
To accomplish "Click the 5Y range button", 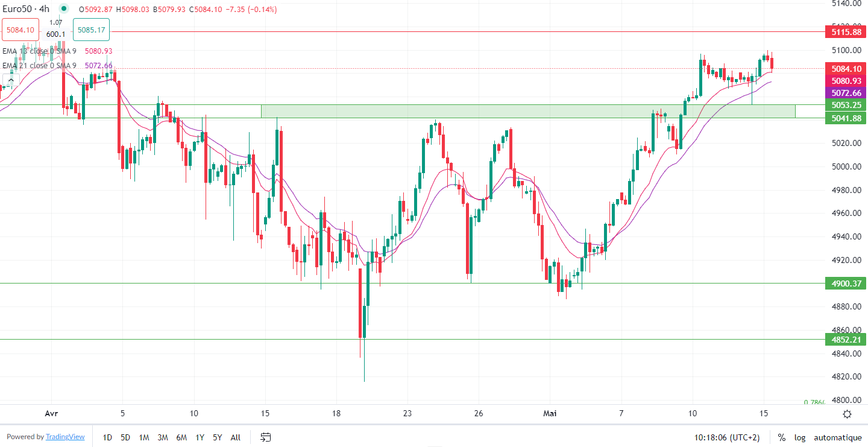I will [x=218, y=437].
